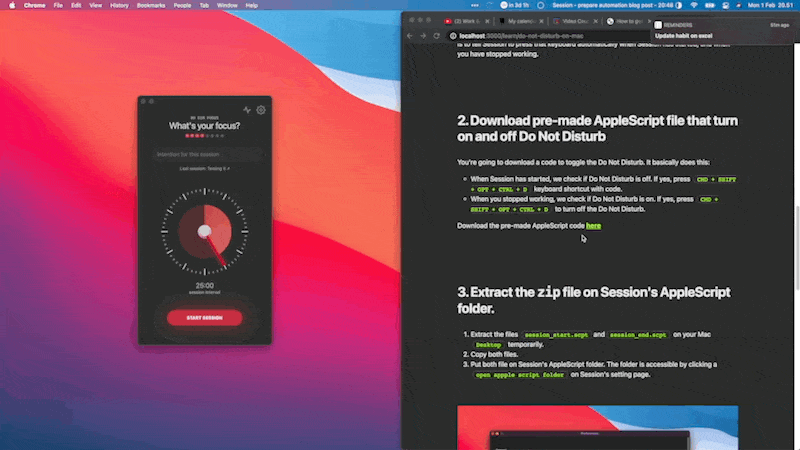Viewport: 800px width, 450px height.
Task: Click the "Desktop" code label
Action: click(x=488, y=345)
